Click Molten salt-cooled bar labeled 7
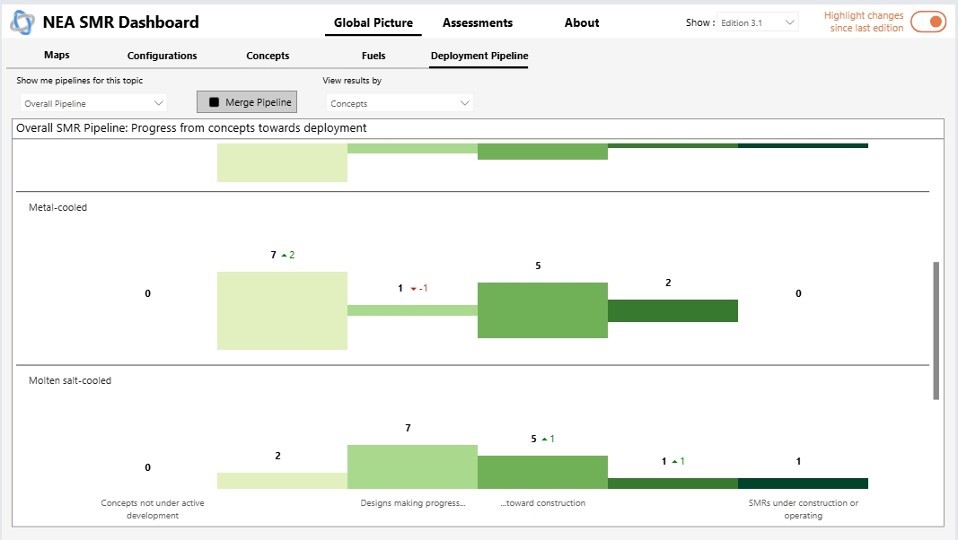The width and height of the screenshot is (958, 540). (x=412, y=466)
